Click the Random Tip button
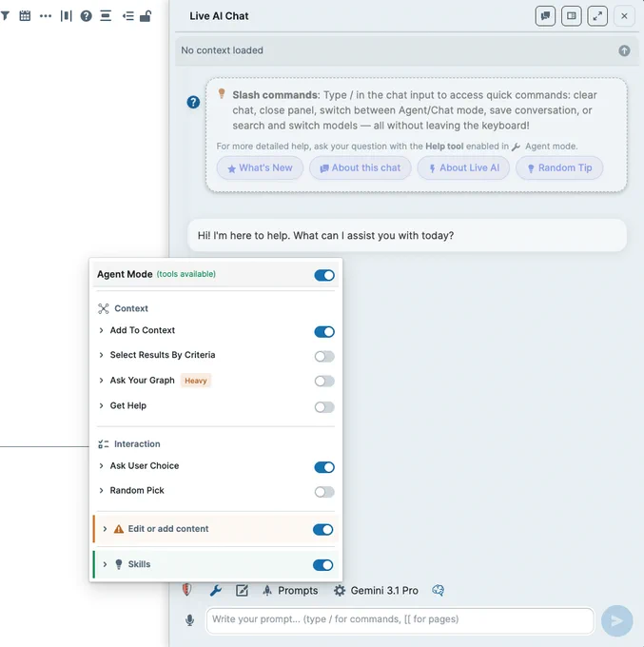This screenshot has height=647, width=644. [559, 168]
